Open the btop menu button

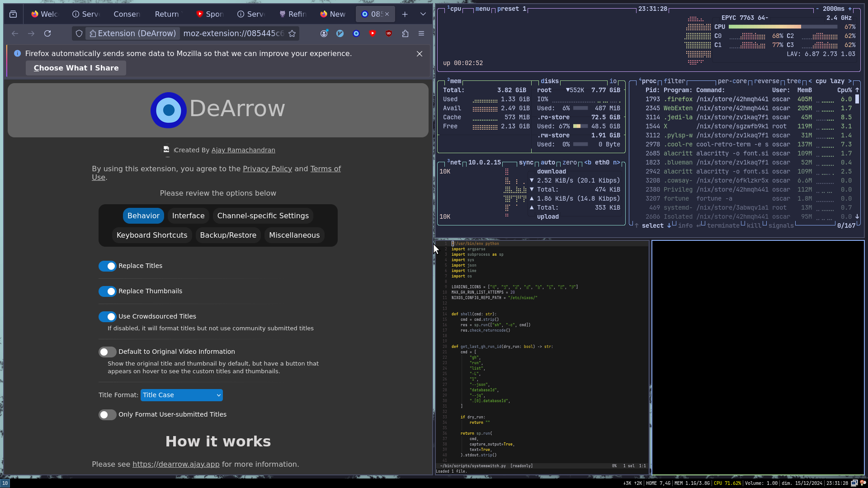483,9
